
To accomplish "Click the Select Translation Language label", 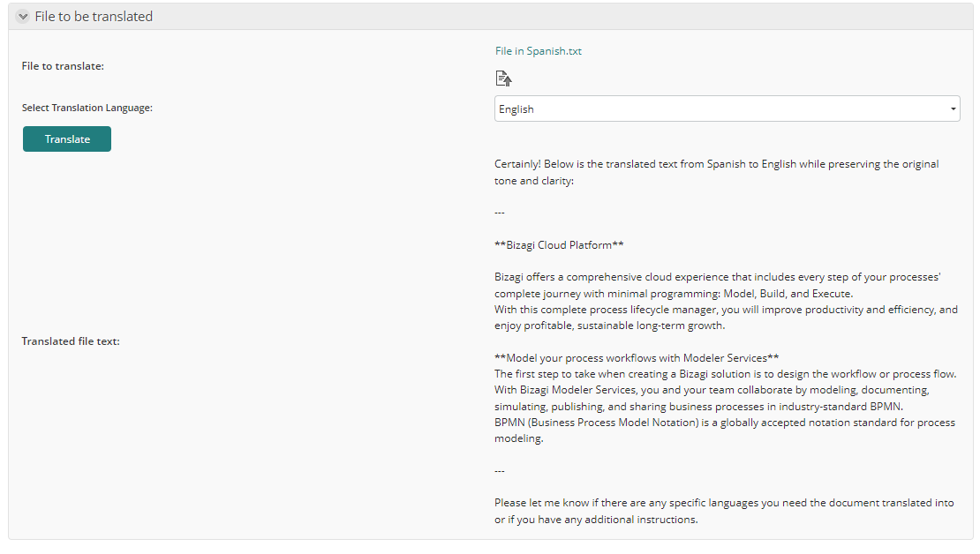I will point(87,108).
